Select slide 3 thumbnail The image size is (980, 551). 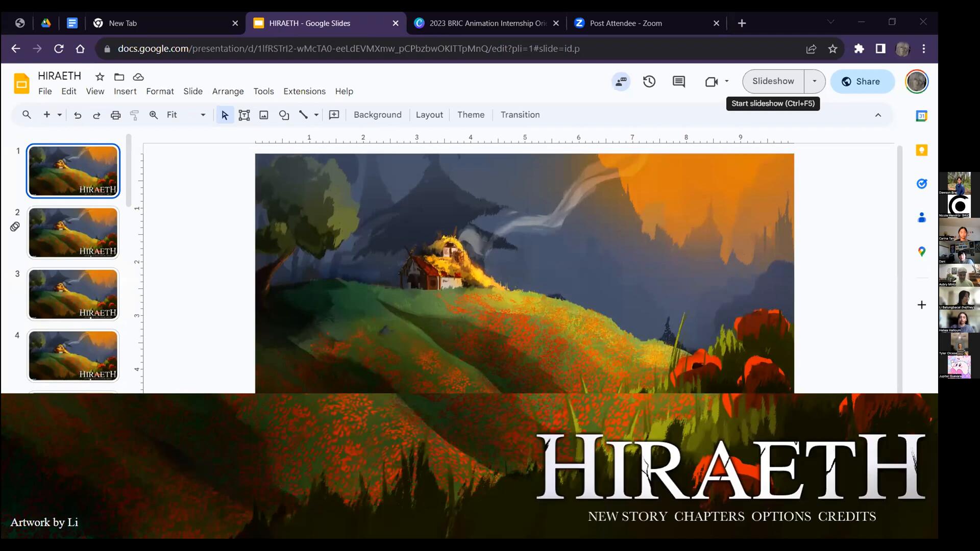tap(73, 294)
